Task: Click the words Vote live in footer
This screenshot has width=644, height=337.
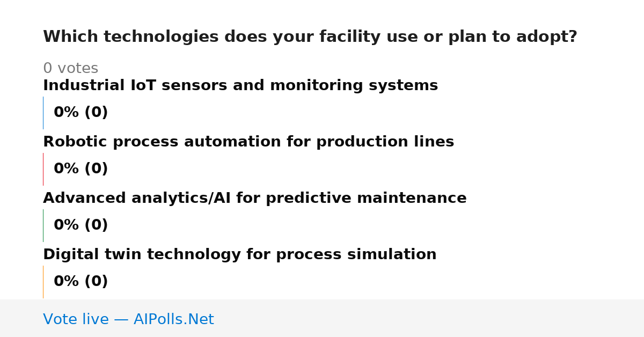Action: (76, 319)
